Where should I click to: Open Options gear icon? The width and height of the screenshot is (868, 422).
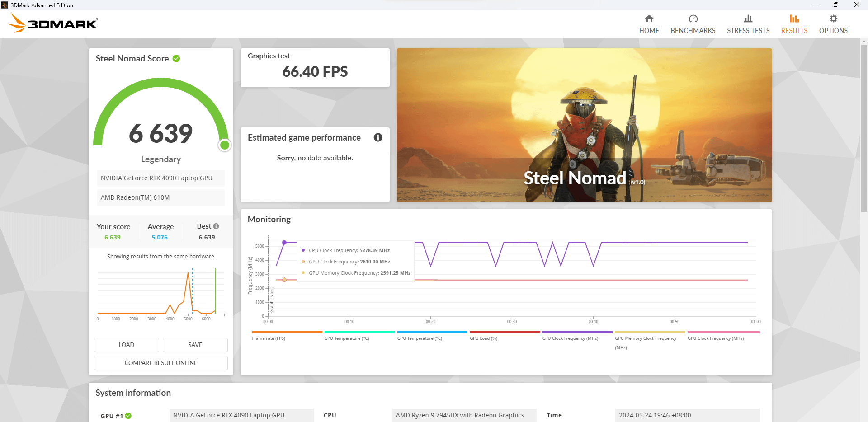[833, 19]
